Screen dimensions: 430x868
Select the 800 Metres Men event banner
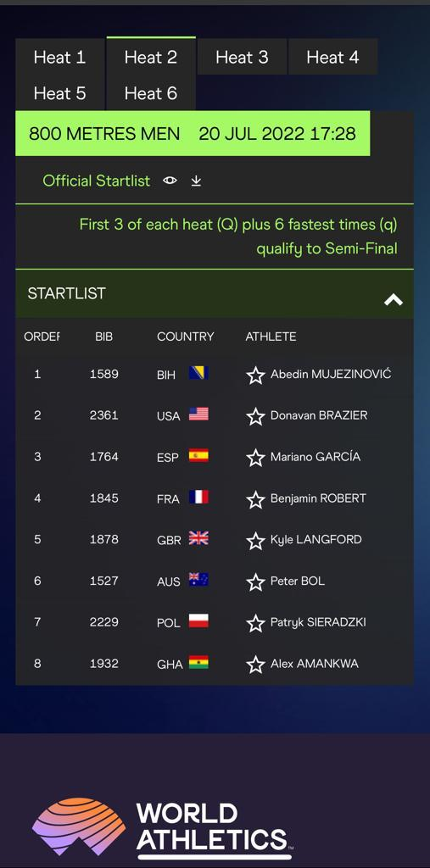point(193,133)
